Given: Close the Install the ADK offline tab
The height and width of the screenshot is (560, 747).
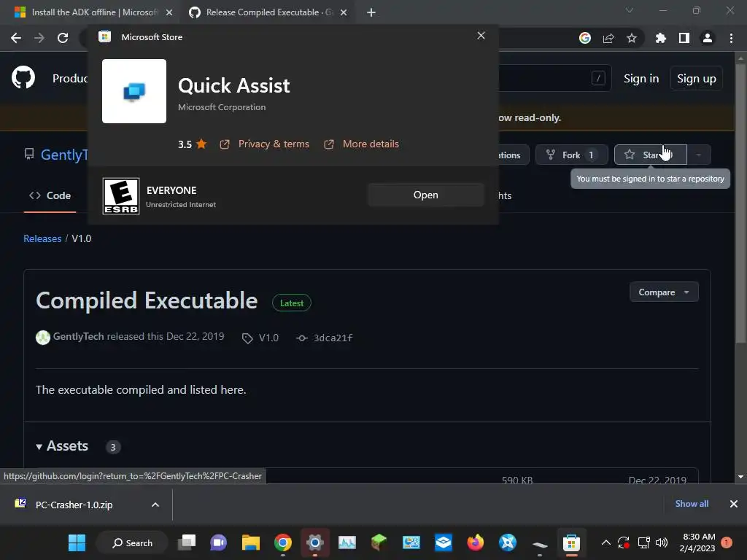Looking at the screenshot, I should (169, 12).
